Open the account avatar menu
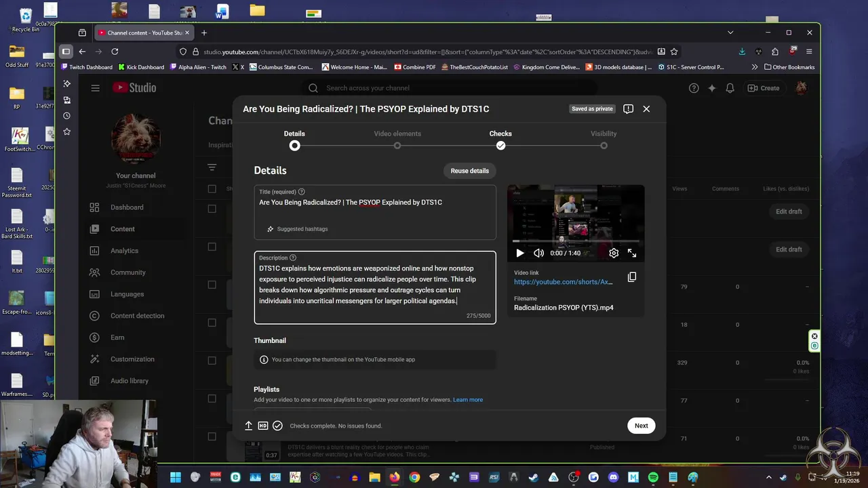868x488 pixels. click(x=801, y=88)
